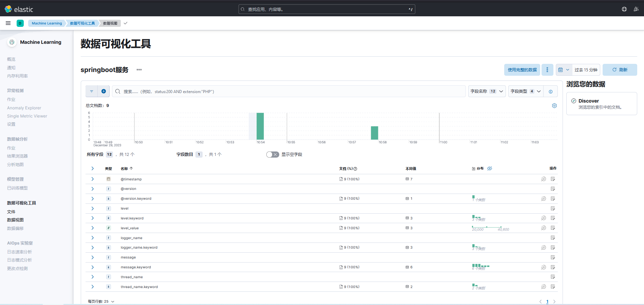Click the 数据可视化工具 breadcrumb

point(82,23)
